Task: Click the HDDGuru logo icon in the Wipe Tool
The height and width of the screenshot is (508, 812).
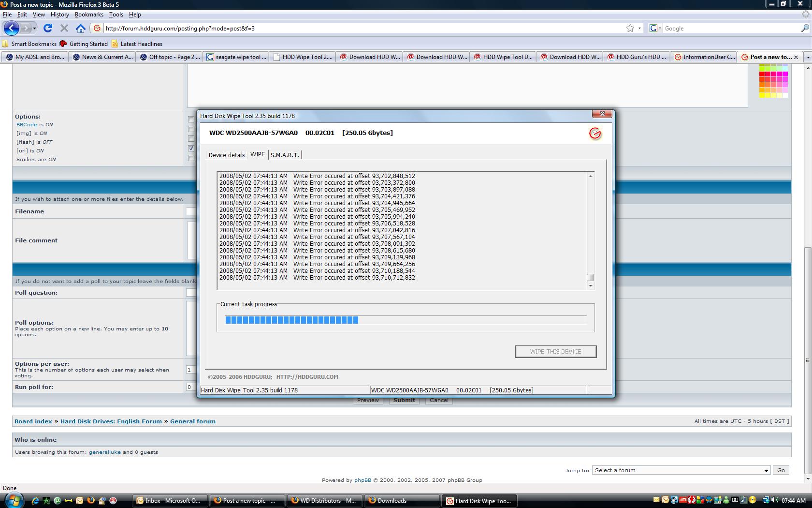Action: coord(595,133)
